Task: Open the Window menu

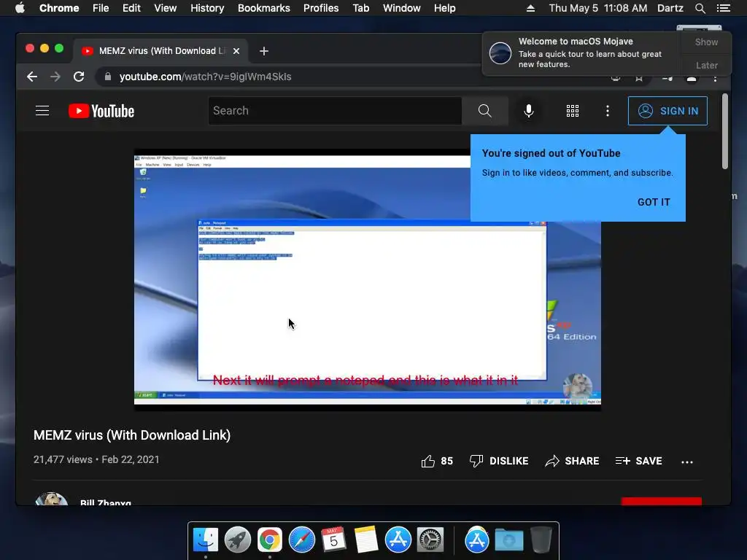Action: click(402, 8)
